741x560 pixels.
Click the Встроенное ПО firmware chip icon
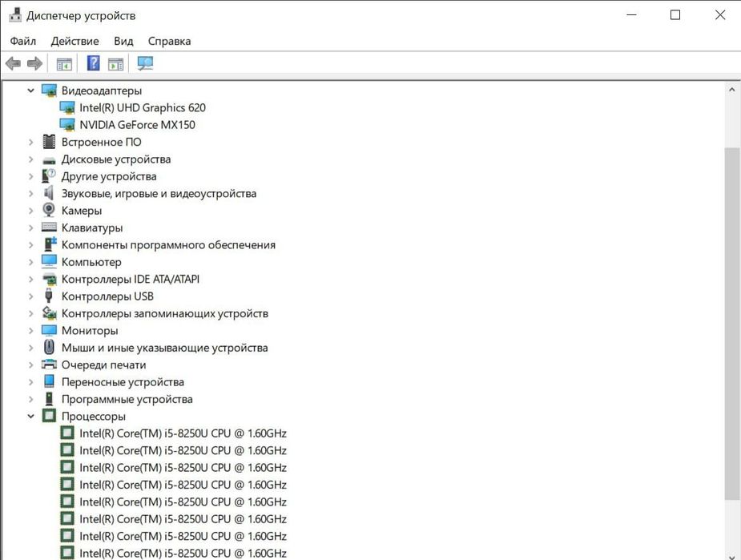coord(49,141)
